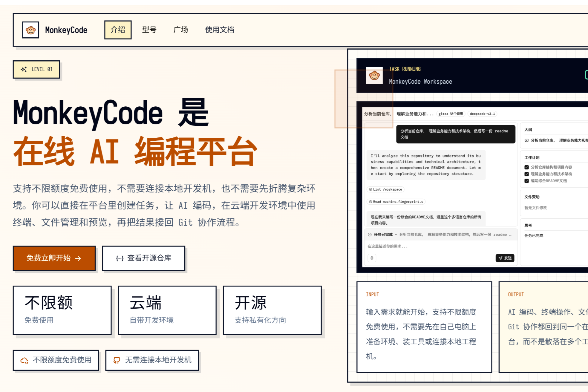This screenshot has height=392, width=588.
Task: Toggle the 理解业务能力和技术架构 checkbox
Action: tap(526, 174)
